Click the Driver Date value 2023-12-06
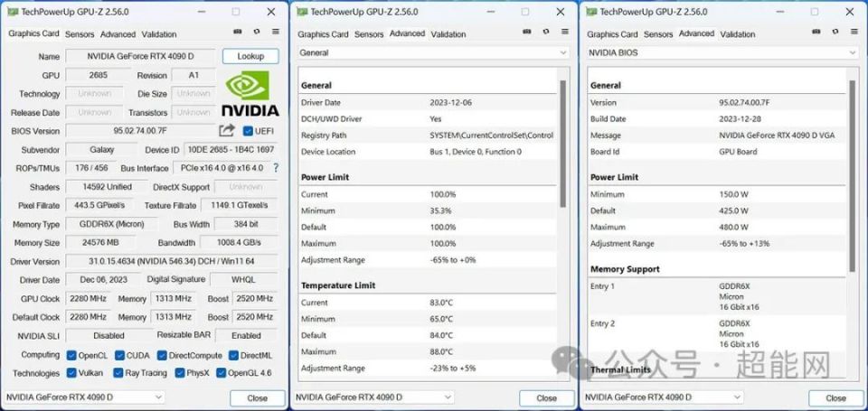This screenshot has height=411, width=868. click(x=451, y=102)
